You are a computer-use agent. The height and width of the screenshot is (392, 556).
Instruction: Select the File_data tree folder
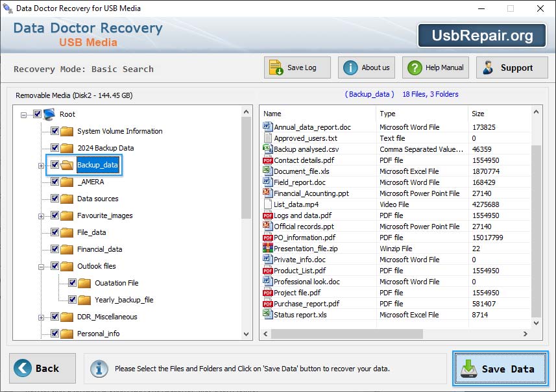pyautogui.click(x=91, y=232)
